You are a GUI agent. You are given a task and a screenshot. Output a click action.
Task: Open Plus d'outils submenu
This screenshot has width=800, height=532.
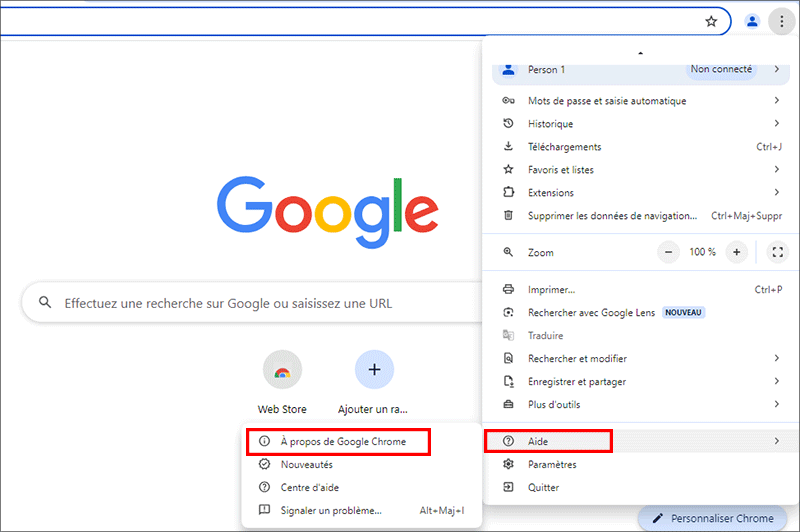[x=640, y=404]
